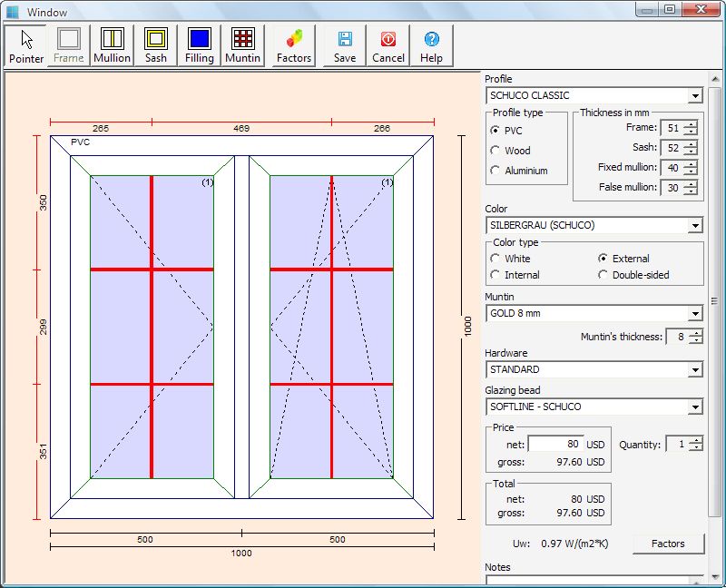Increase the Quantity with the up arrow
The image size is (726, 588).
pyautogui.click(x=694, y=439)
